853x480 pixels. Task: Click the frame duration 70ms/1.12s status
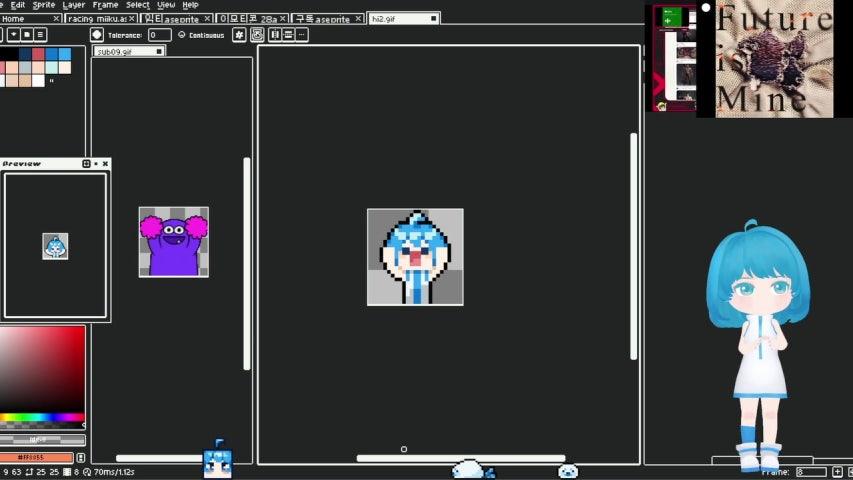[109, 472]
